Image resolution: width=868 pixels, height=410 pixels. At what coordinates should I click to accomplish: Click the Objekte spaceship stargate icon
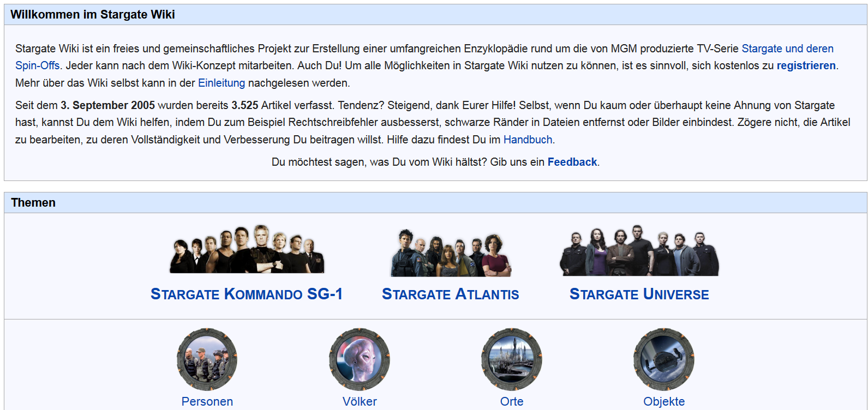pos(664,359)
